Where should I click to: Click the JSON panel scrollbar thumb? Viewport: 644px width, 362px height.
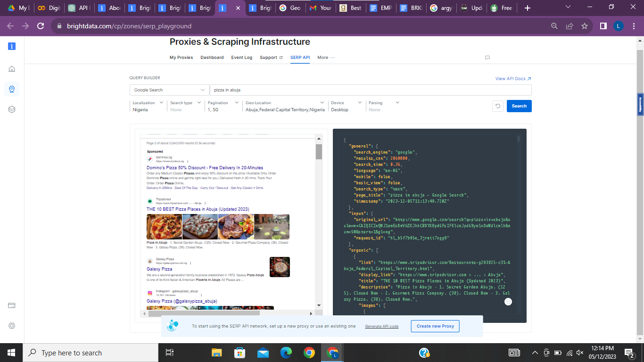519,139
